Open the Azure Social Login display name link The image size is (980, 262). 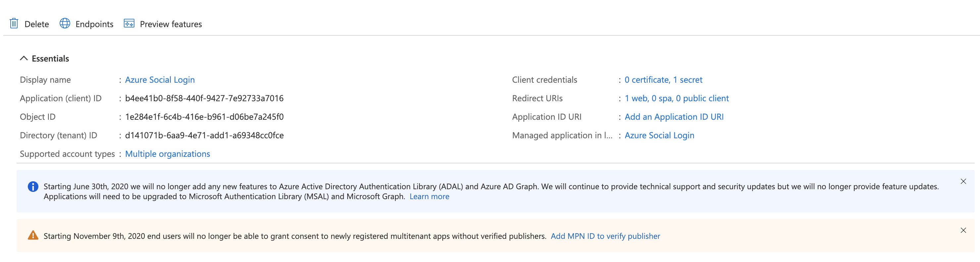coord(160,80)
